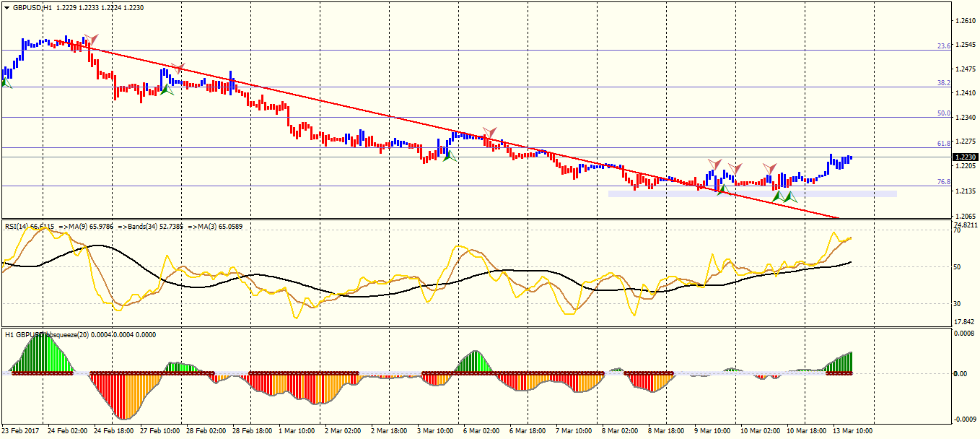Click the 10 Mar 02:00 time label

point(760,431)
